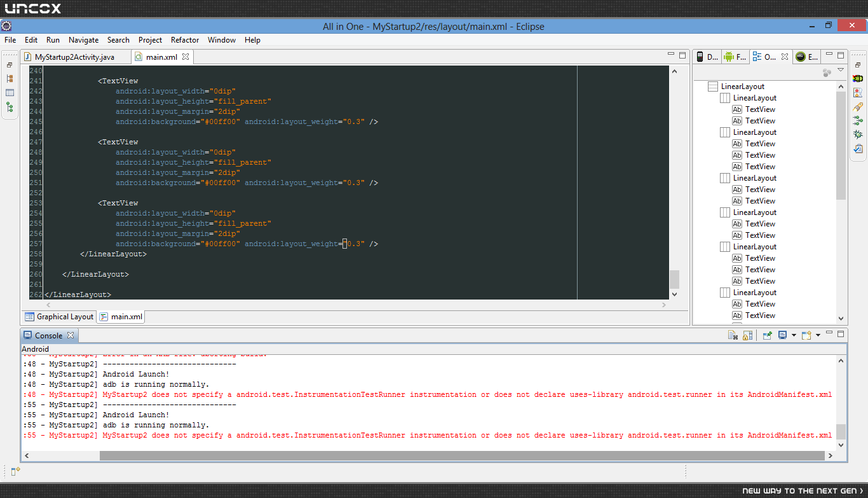Maximize the Outline panel

click(841, 55)
